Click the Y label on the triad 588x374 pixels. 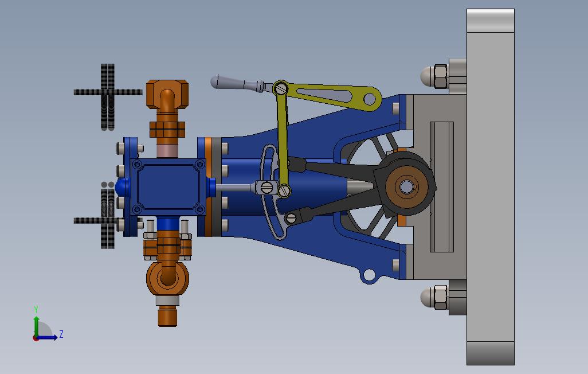click(36, 309)
